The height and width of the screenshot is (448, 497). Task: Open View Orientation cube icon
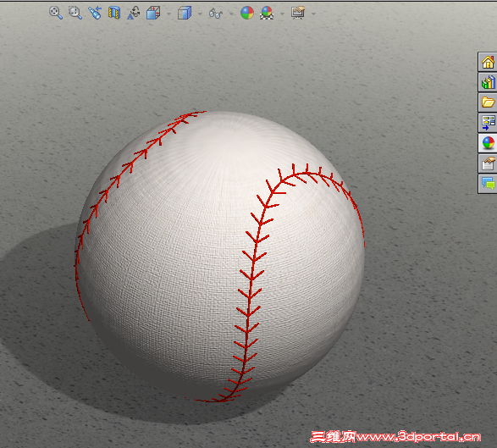pyautogui.click(x=153, y=14)
